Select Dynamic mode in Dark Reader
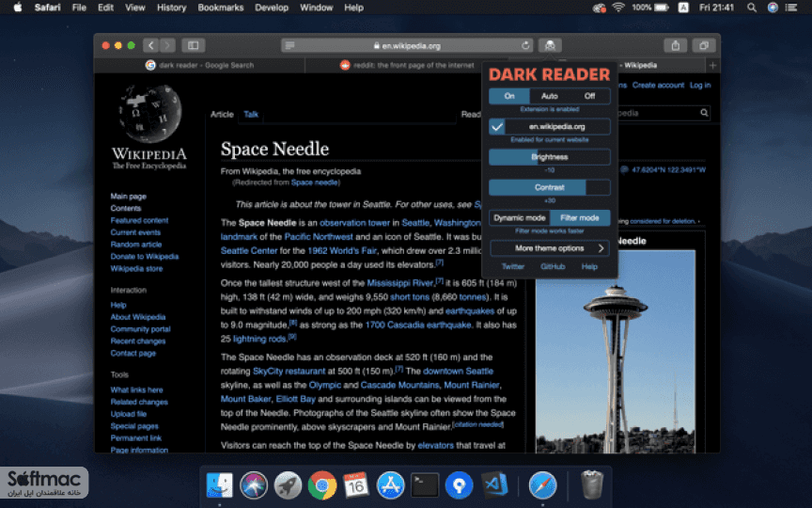Image resolution: width=812 pixels, height=508 pixels. click(x=520, y=217)
